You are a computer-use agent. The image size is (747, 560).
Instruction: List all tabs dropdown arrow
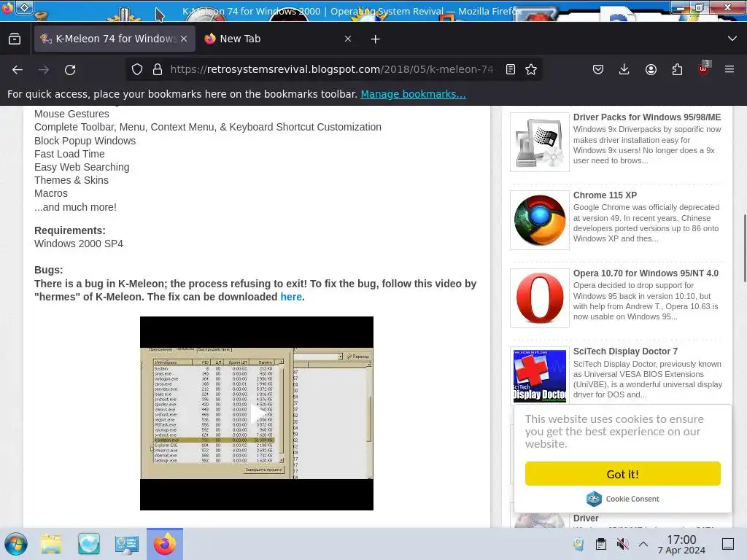coord(732,39)
